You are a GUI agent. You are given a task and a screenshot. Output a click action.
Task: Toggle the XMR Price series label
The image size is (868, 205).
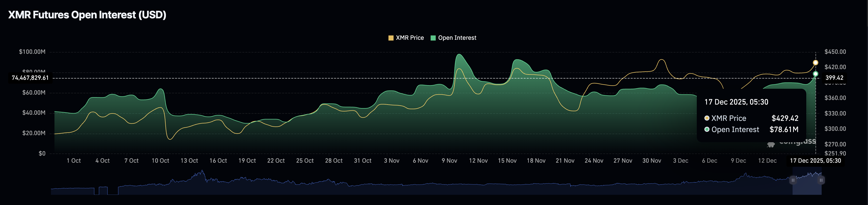[409, 38]
